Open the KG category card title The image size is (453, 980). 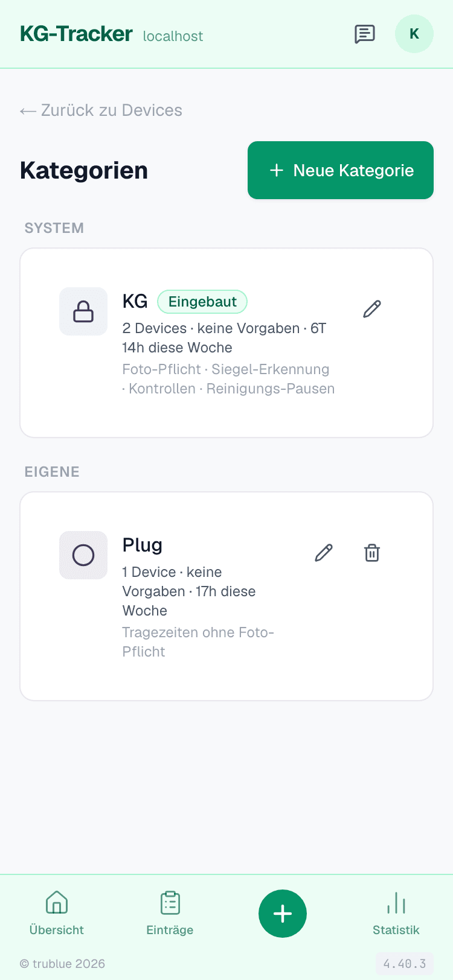coord(135,301)
